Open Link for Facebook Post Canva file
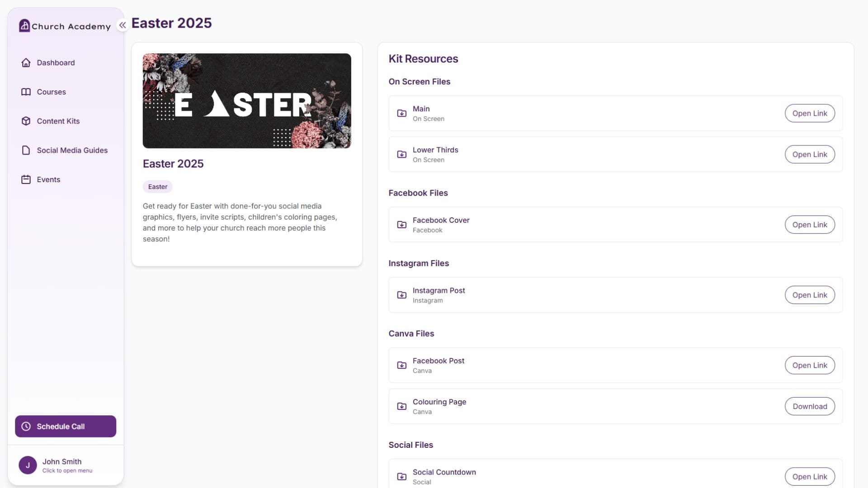Screen dimensions: 868x488 (810, 366)
